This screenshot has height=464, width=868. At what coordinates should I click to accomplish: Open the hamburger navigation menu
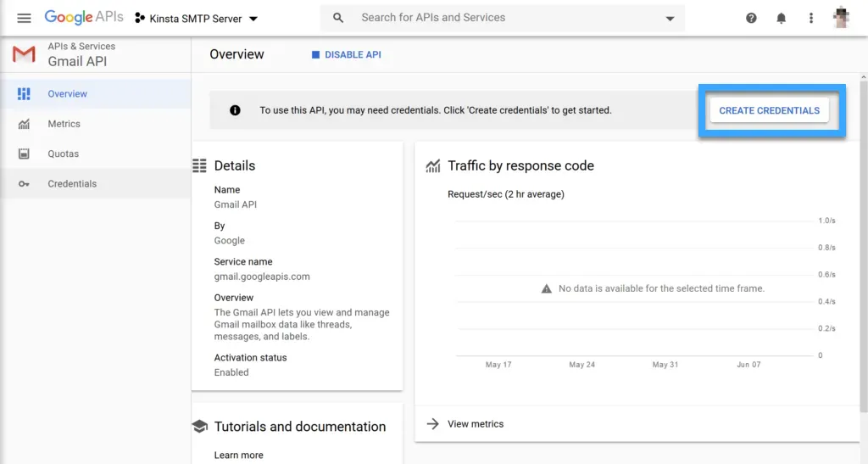[24, 19]
